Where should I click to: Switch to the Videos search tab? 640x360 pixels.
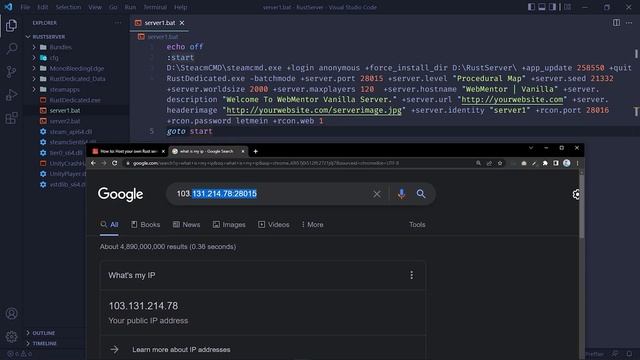(273, 224)
